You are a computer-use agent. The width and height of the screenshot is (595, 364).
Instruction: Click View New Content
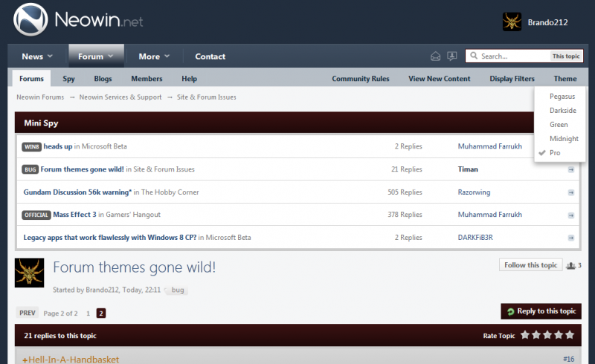pyautogui.click(x=439, y=79)
